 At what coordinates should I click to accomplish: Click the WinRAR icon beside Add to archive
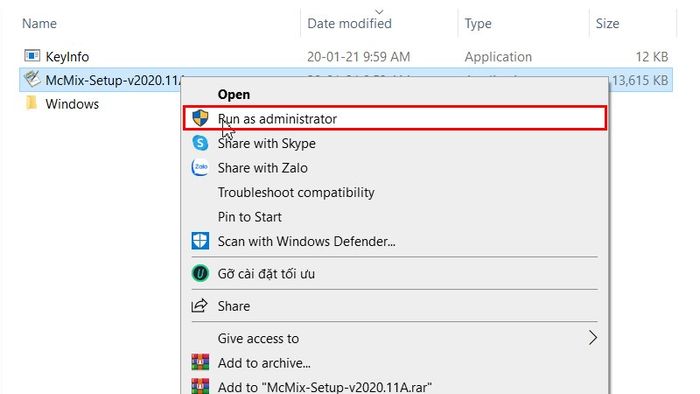200,362
